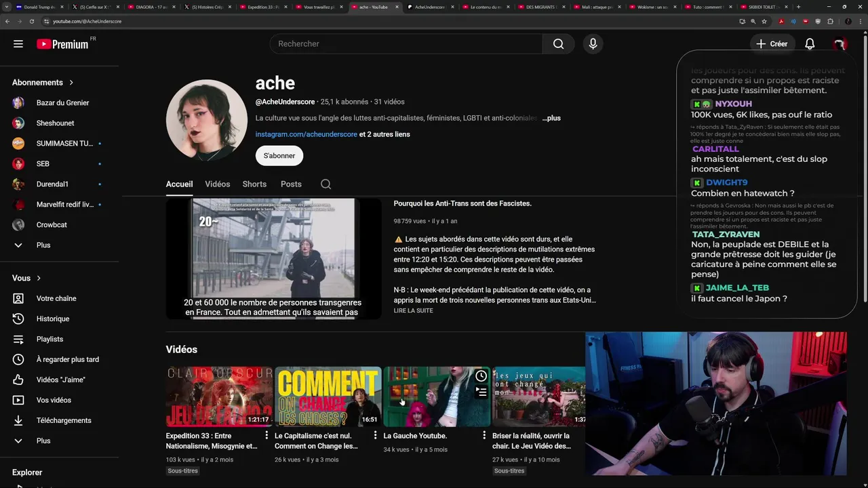This screenshot has height=488, width=868.
Task: Click channel search magnifier icon
Action: tap(325, 184)
